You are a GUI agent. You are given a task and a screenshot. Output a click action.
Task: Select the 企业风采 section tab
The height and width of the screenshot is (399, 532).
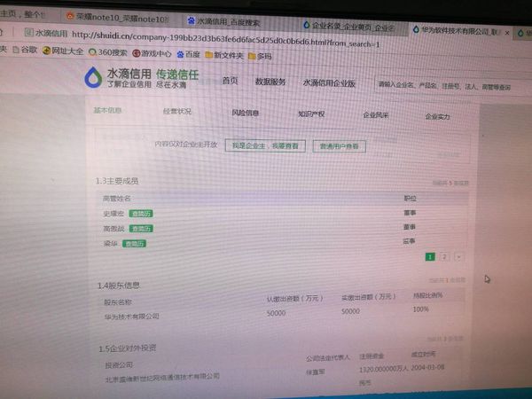[x=376, y=115]
